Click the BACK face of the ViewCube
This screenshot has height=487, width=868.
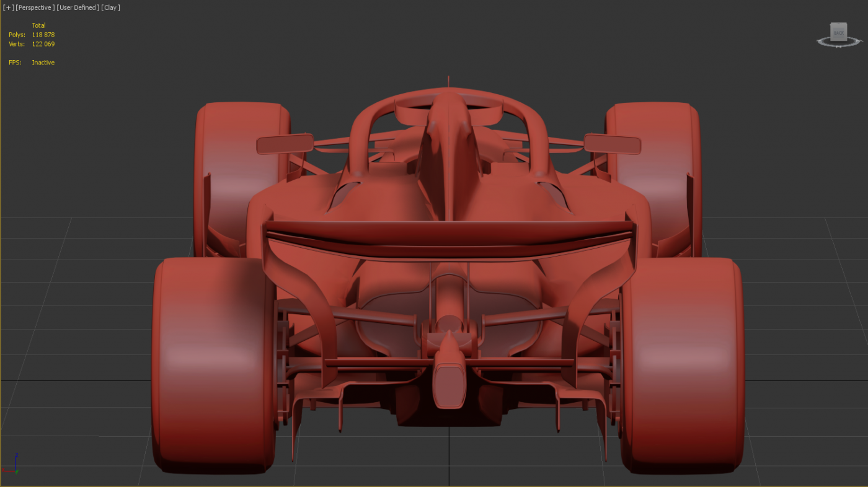(839, 33)
